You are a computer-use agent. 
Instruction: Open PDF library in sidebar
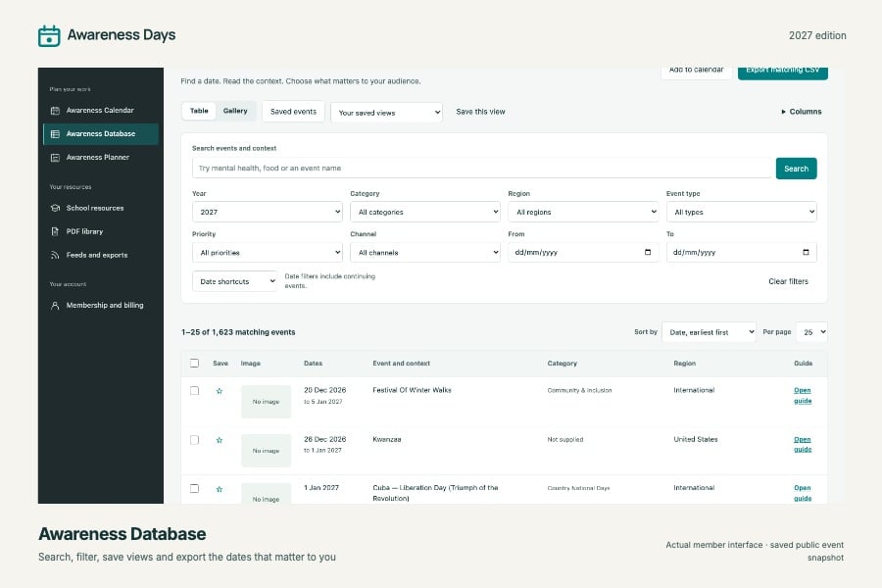[x=101, y=231]
